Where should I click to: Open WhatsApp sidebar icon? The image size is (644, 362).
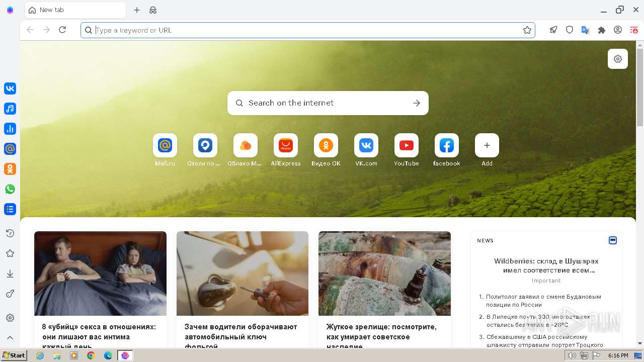(x=10, y=189)
